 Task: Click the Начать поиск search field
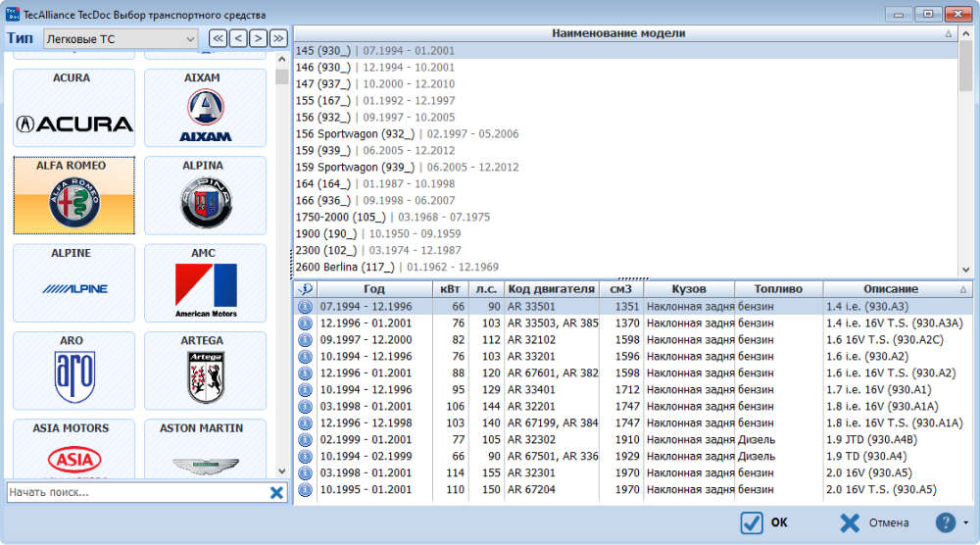pos(137,492)
